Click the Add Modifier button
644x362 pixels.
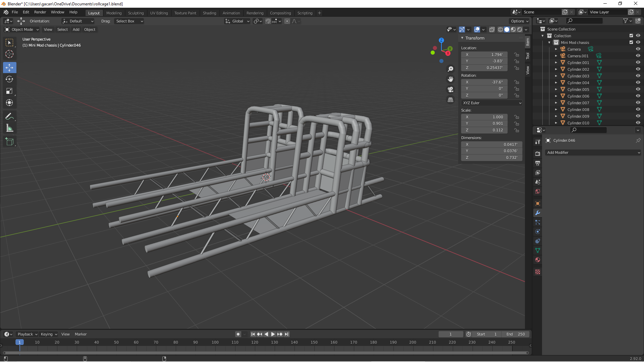[x=593, y=153]
